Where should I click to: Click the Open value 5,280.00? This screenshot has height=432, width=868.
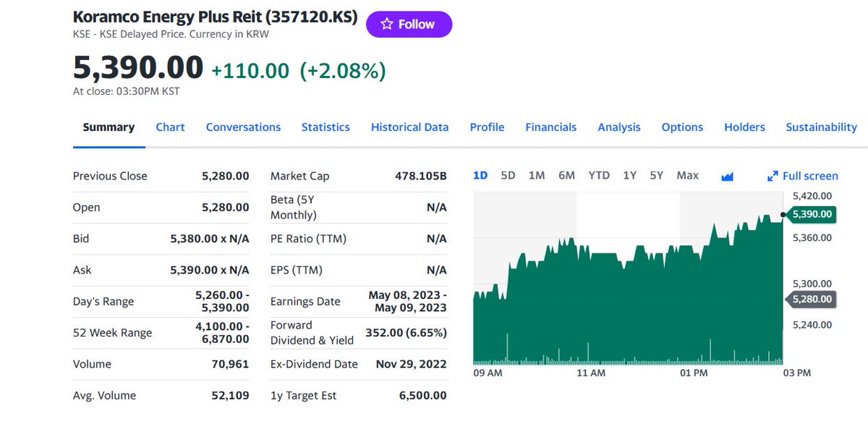pos(225,207)
